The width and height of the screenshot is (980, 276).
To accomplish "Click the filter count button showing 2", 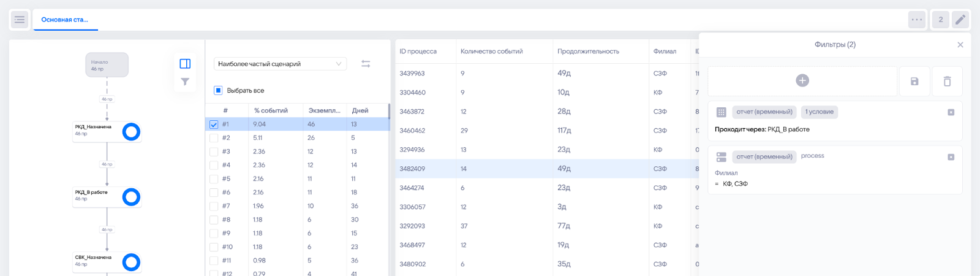I will pos(941,20).
